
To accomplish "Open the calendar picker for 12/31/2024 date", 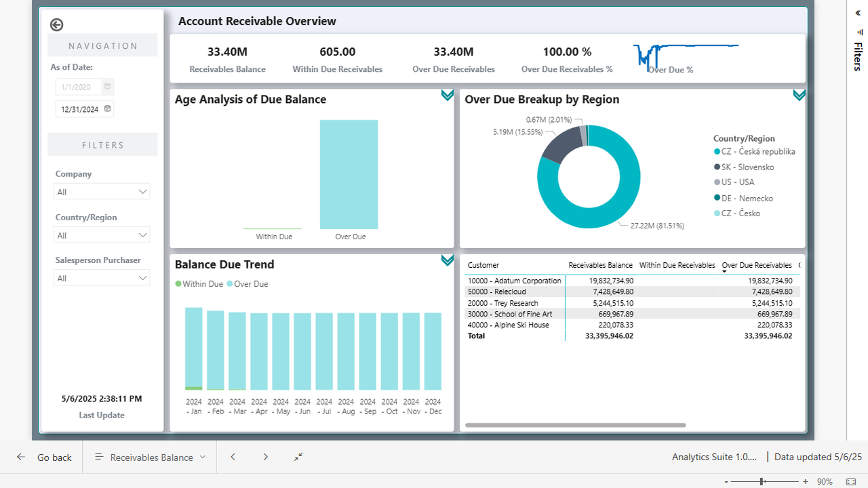I will pyautogui.click(x=108, y=108).
